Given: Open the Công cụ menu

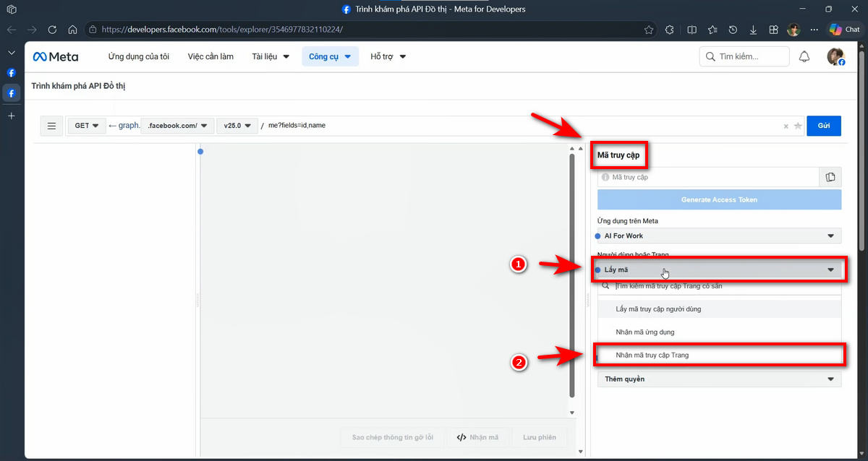Looking at the screenshot, I should tap(330, 56).
